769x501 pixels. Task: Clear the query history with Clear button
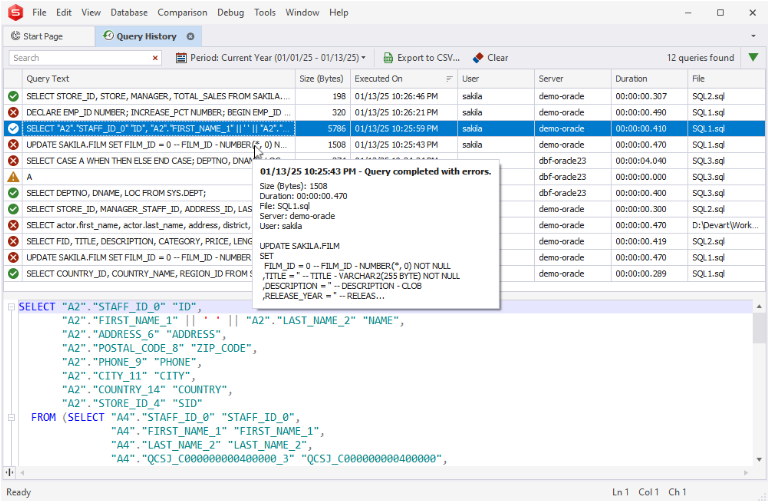(x=490, y=58)
